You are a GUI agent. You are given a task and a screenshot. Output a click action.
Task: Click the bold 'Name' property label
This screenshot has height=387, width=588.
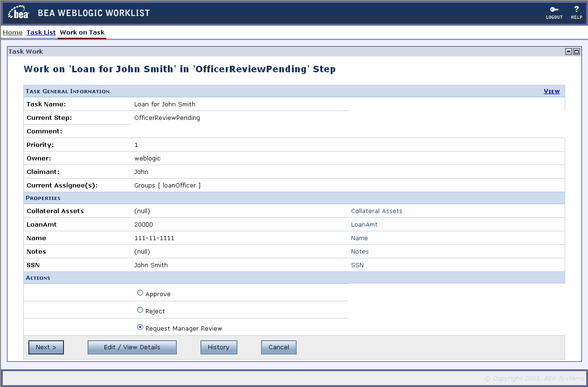[36, 238]
